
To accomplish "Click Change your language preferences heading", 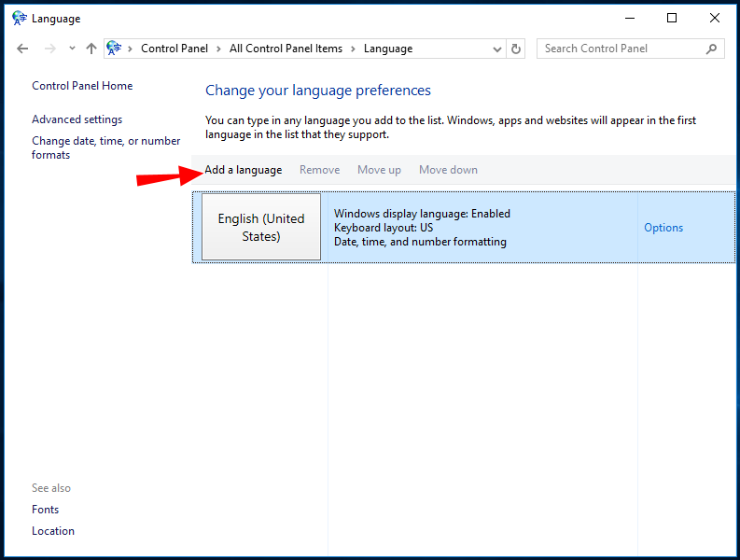I will (318, 91).
